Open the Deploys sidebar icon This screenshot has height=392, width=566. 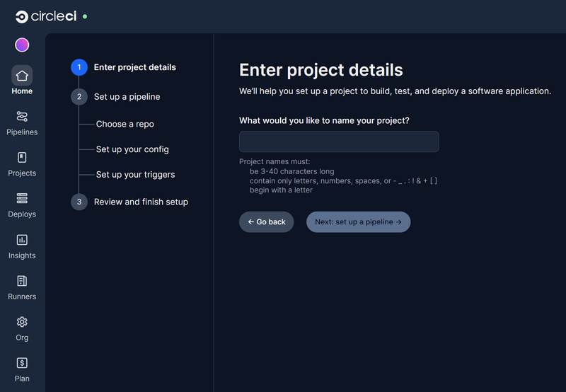(x=22, y=199)
